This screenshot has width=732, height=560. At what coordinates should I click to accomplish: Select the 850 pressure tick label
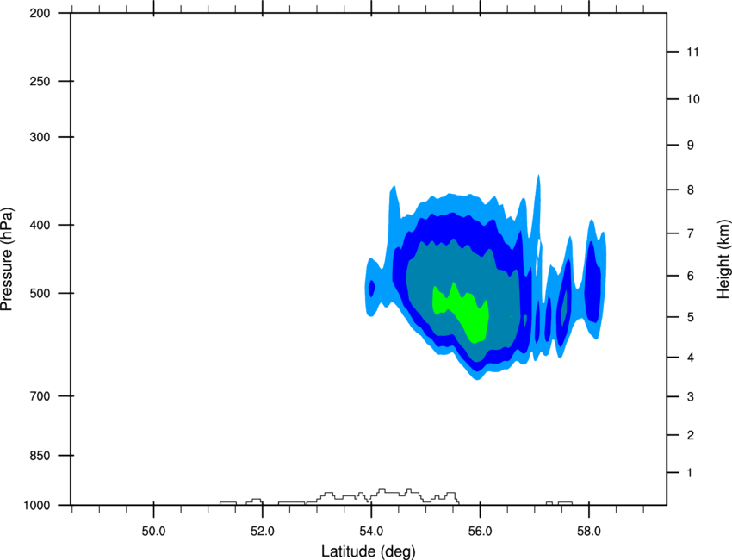[40, 456]
